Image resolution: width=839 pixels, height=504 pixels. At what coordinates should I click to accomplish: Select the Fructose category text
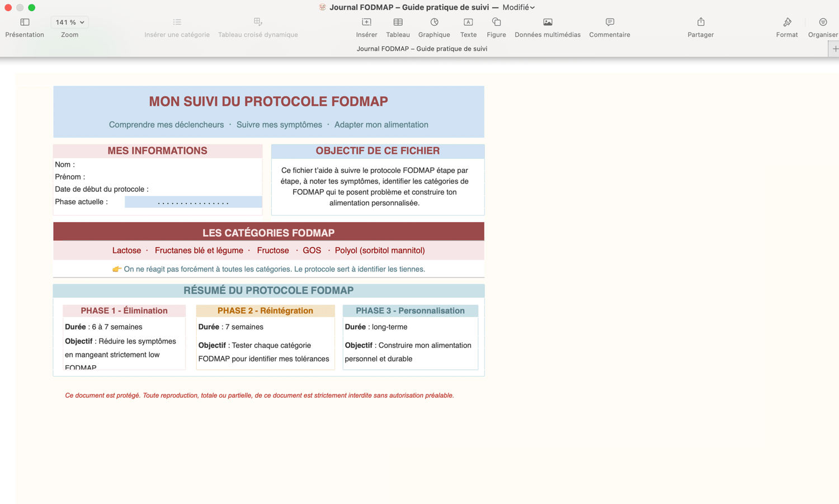pyautogui.click(x=273, y=251)
